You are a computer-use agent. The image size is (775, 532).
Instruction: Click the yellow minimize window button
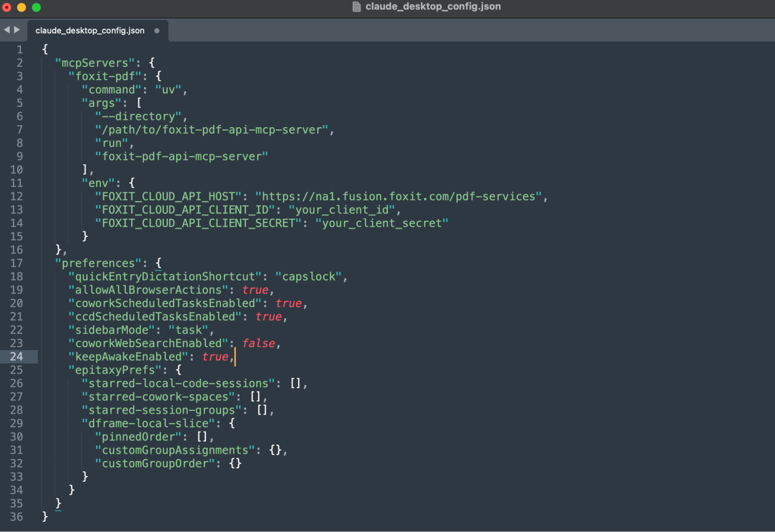click(x=21, y=7)
